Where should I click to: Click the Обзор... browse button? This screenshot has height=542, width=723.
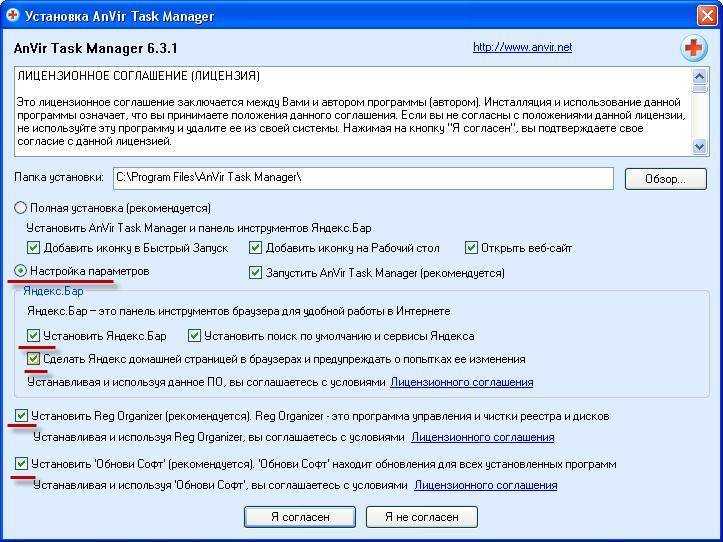665,179
